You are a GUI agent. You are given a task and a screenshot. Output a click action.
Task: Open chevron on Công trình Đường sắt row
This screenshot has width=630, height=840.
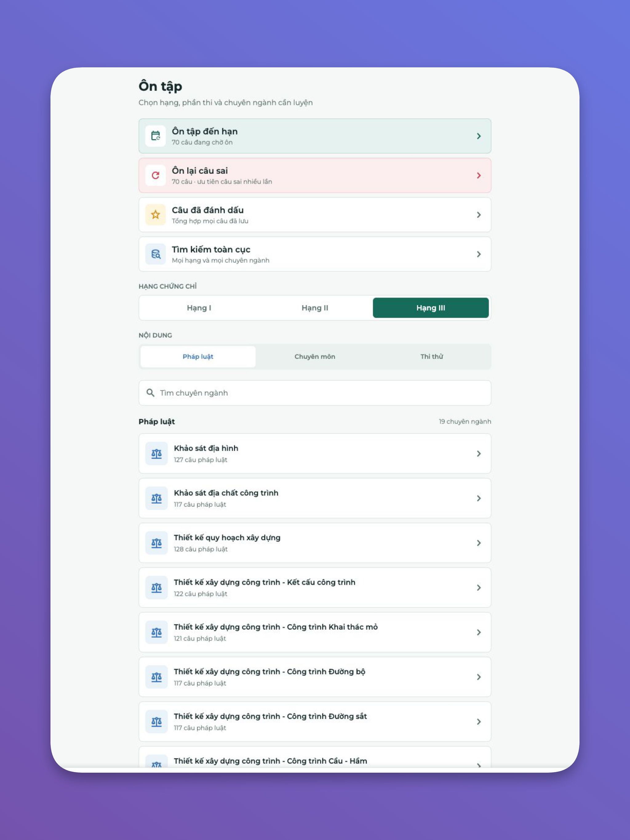(x=479, y=722)
